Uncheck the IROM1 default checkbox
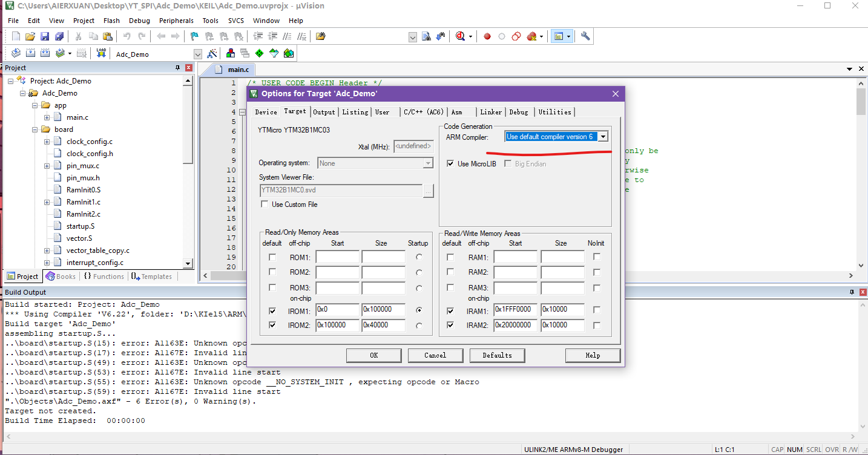 tap(272, 310)
